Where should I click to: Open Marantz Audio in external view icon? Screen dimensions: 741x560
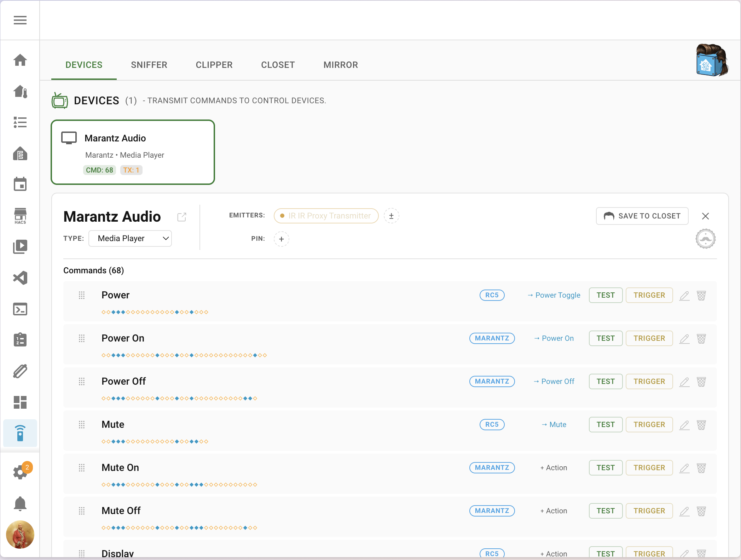(x=182, y=217)
